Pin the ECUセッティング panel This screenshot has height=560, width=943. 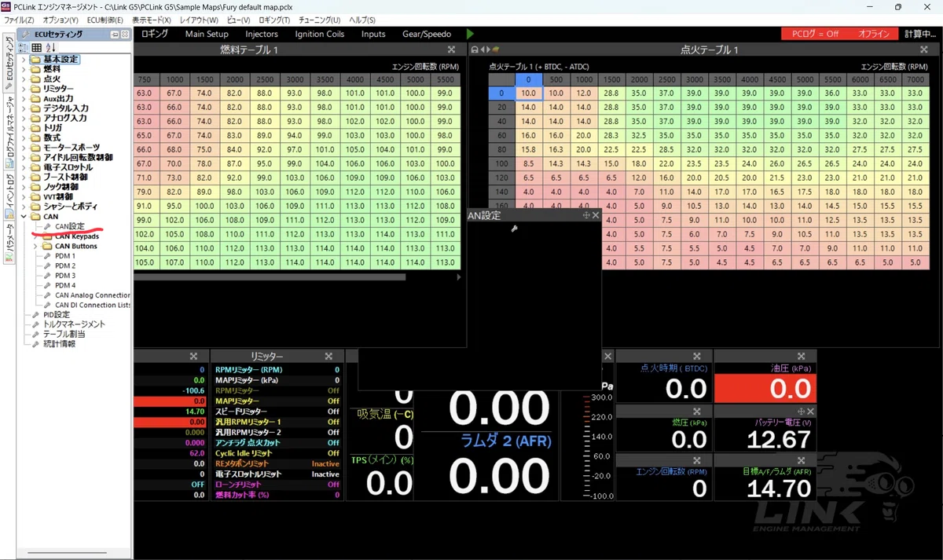[x=115, y=35]
